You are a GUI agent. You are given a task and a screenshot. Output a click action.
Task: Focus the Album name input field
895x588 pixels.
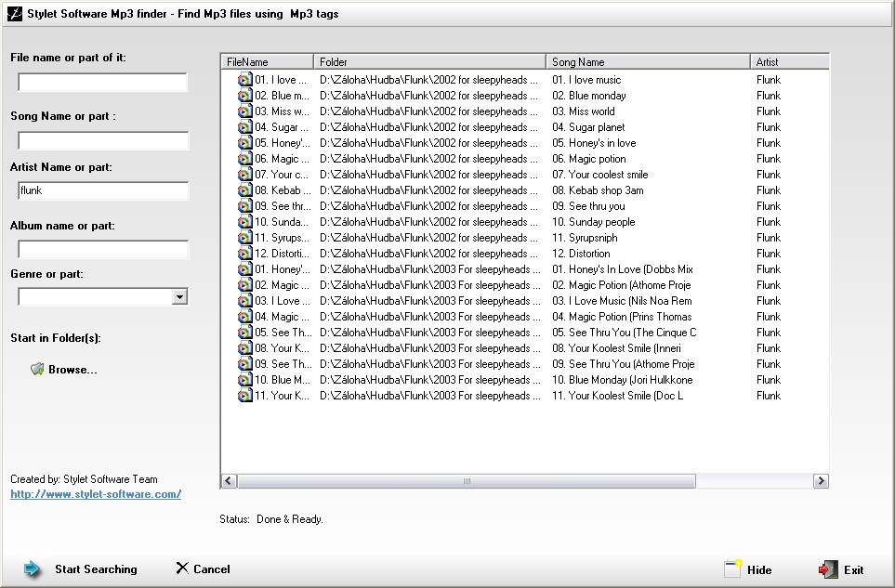(x=103, y=249)
